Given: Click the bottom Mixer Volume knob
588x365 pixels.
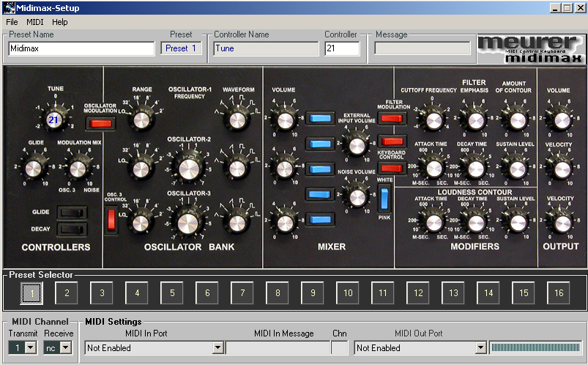Looking at the screenshot, I should tap(285, 223).
